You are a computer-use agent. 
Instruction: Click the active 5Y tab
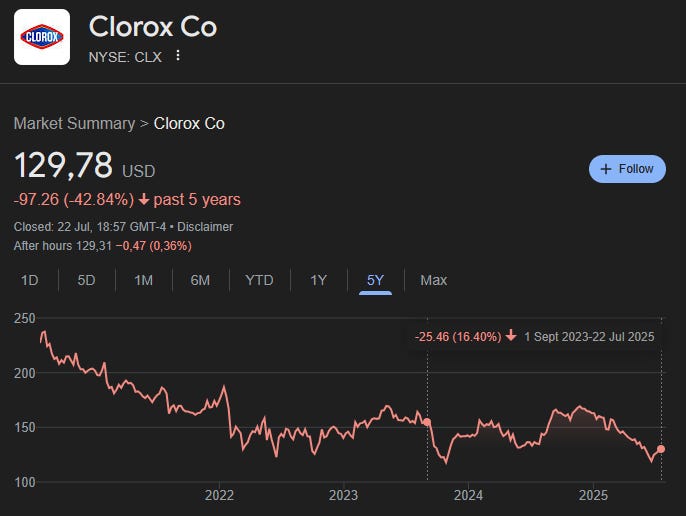(x=375, y=281)
